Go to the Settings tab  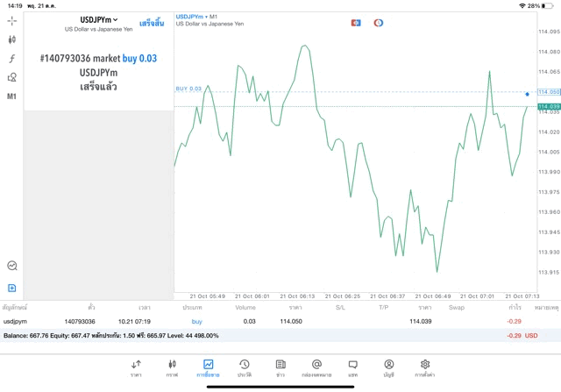pos(424,367)
